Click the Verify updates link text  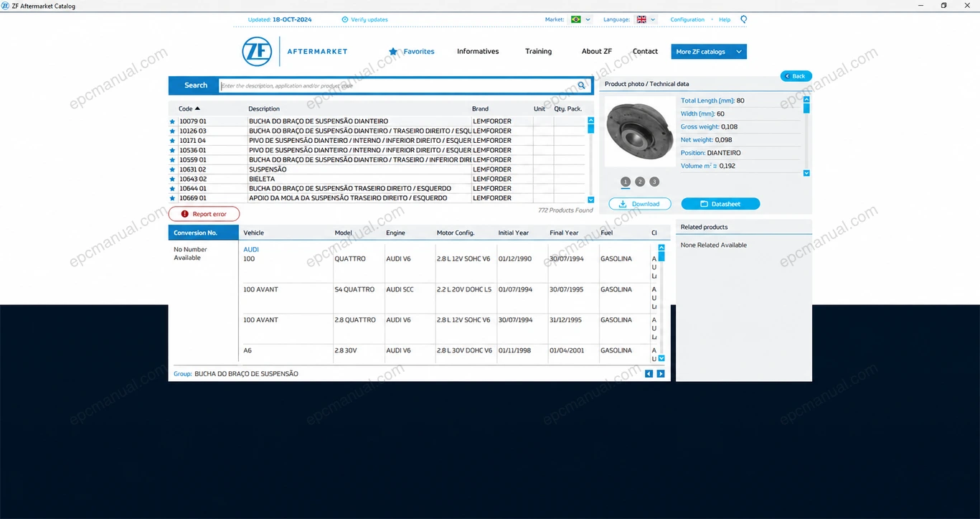coord(369,19)
